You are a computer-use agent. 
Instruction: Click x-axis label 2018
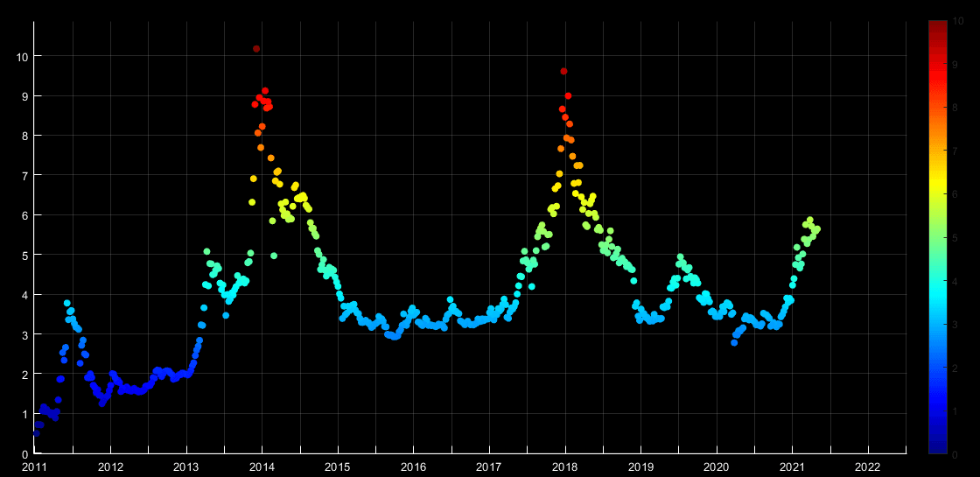(x=565, y=467)
